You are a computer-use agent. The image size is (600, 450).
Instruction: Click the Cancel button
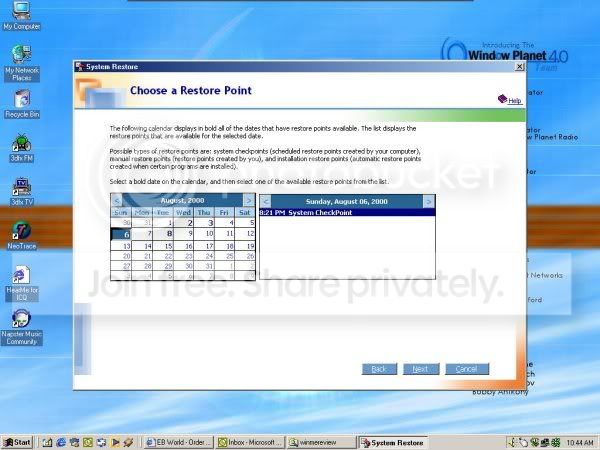point(467,369)
